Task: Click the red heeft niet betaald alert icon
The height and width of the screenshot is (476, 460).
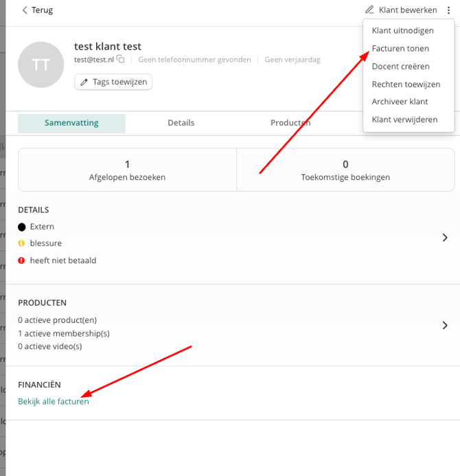Action: [22, 260]
